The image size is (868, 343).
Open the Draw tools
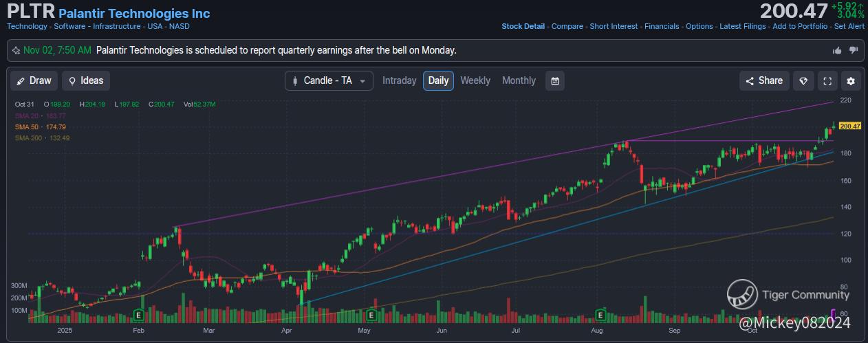pos(34,80)
